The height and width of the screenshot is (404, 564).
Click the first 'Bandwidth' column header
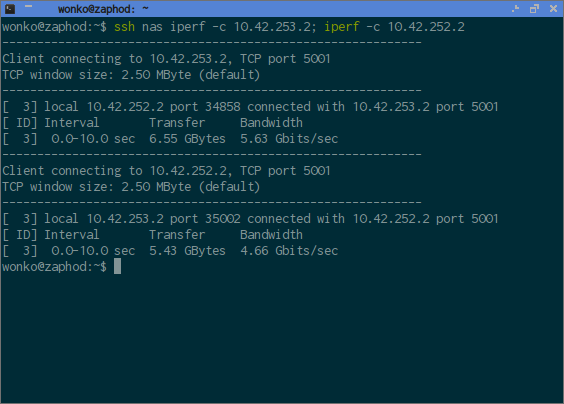pyautogui.click(x=271, y=123)
